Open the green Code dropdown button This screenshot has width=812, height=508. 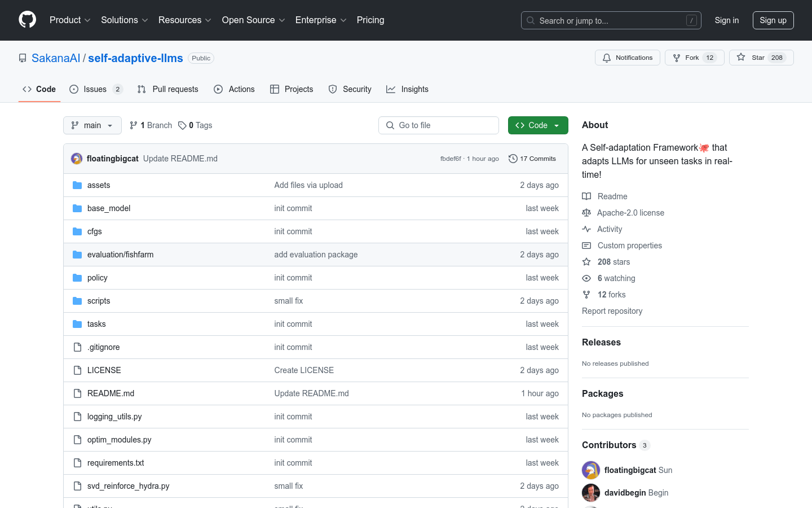[538, 125]
